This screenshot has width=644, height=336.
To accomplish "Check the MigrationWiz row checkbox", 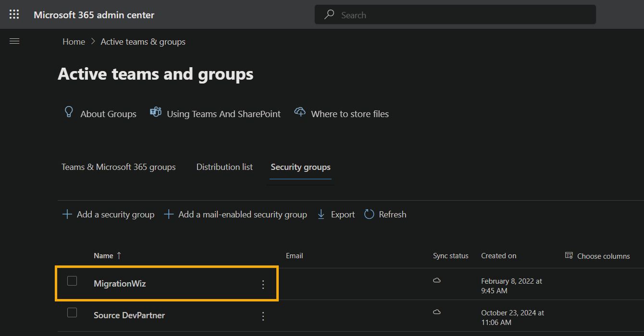I will (x=72, y=281).
